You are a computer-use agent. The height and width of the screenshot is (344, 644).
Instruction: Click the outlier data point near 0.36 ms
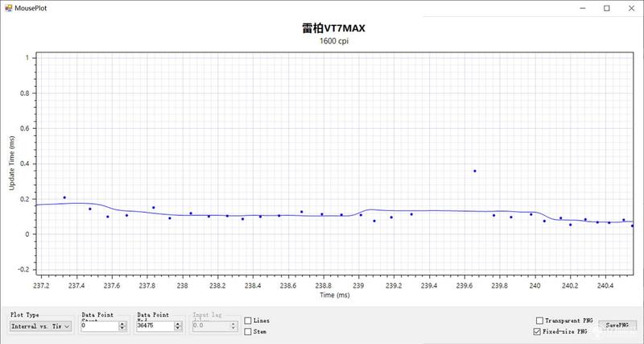pyautogui.click(x=475, y=171)
